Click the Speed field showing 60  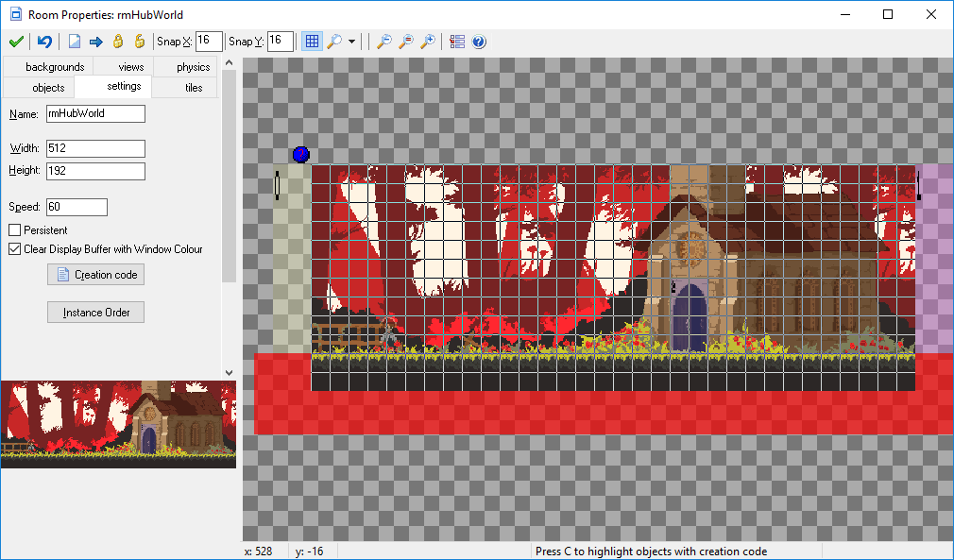tap(77, 207)
